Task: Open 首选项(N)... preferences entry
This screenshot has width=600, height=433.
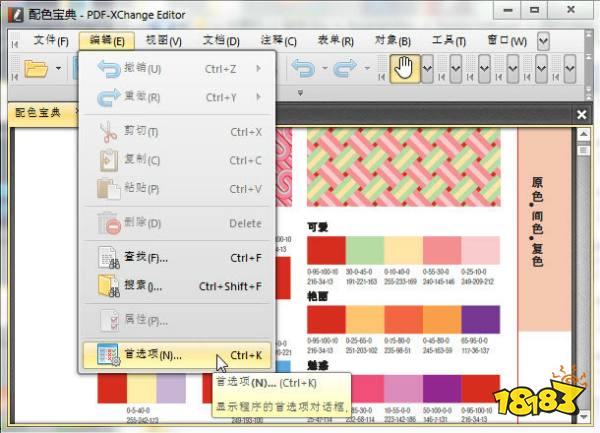Action: click(152, 354)
